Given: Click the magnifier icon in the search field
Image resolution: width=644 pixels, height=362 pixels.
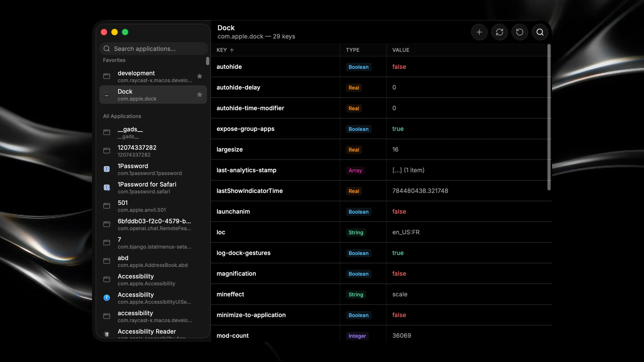Looking at the screenshot, I should pyautogui.click(x=107, y=49).
